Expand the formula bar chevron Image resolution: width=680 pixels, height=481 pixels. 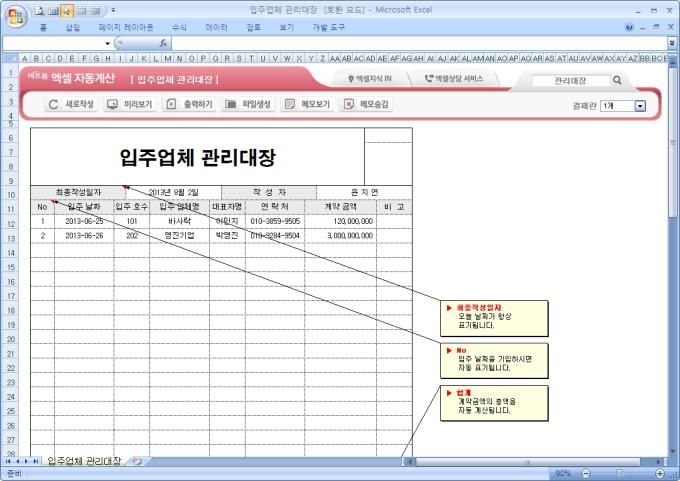click(x=672, y=43)
